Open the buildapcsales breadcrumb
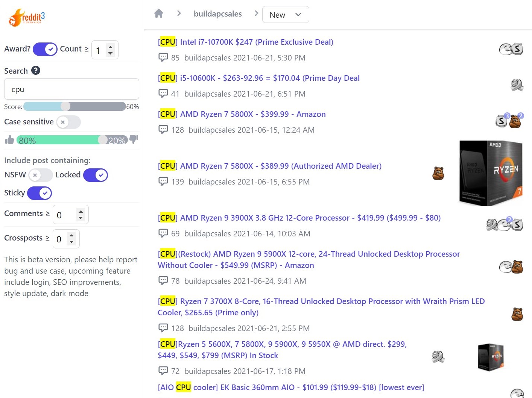Viewport: 532px width, 398px height. coord(218,14)
